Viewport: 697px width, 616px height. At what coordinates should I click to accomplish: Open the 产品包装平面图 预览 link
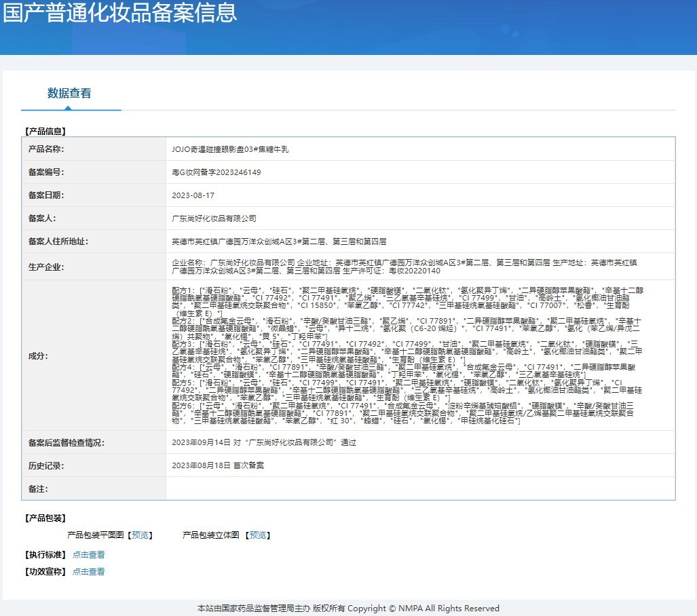click(x=140, y=535)
